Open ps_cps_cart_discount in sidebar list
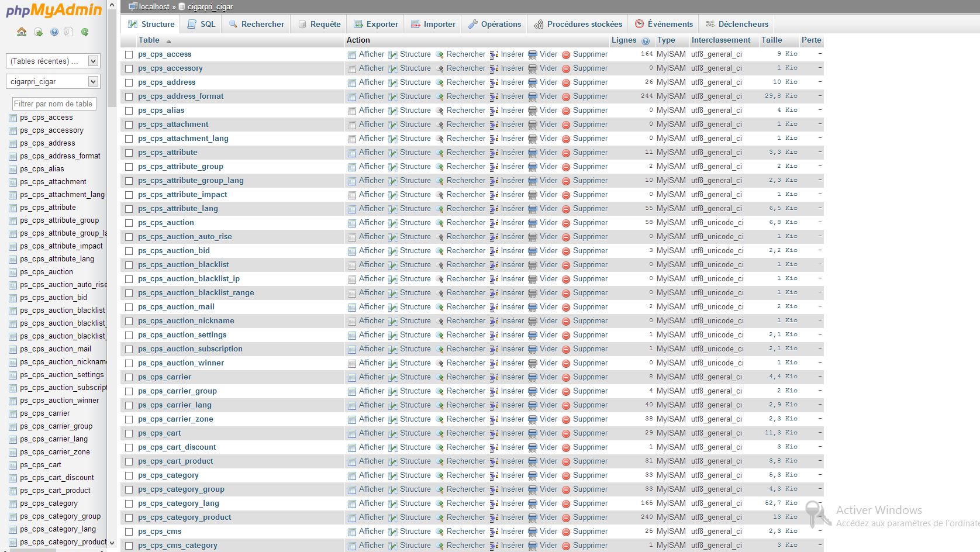Screen dimensions: 980x552 (x=57, y=478)
